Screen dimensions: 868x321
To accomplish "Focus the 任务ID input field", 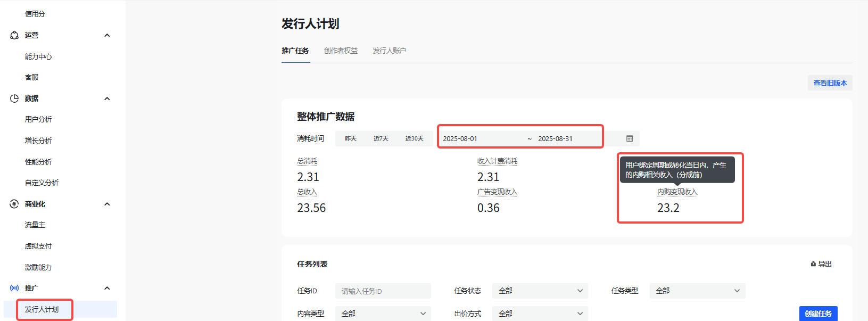I will coord(383,291).
